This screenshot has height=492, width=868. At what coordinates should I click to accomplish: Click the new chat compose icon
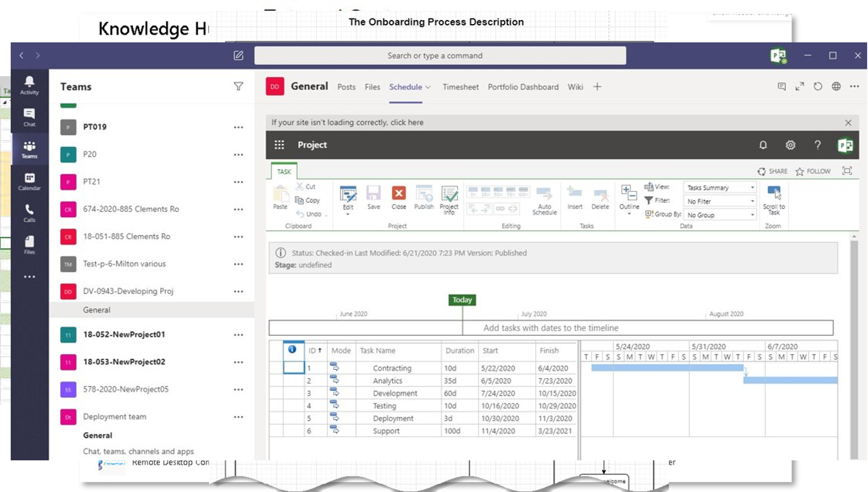pyautogui.click(x=239, y=56)
